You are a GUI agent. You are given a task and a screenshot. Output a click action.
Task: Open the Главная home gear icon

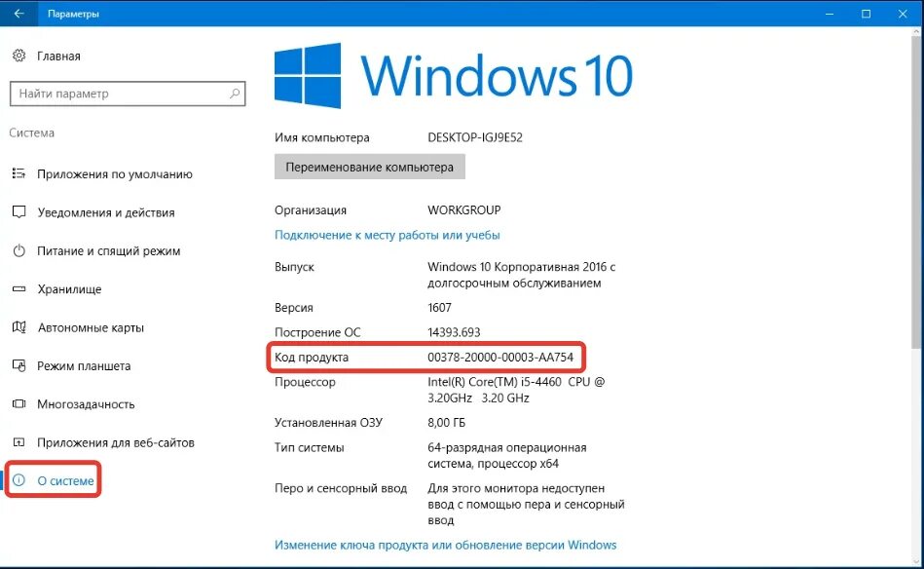point(18,56)
